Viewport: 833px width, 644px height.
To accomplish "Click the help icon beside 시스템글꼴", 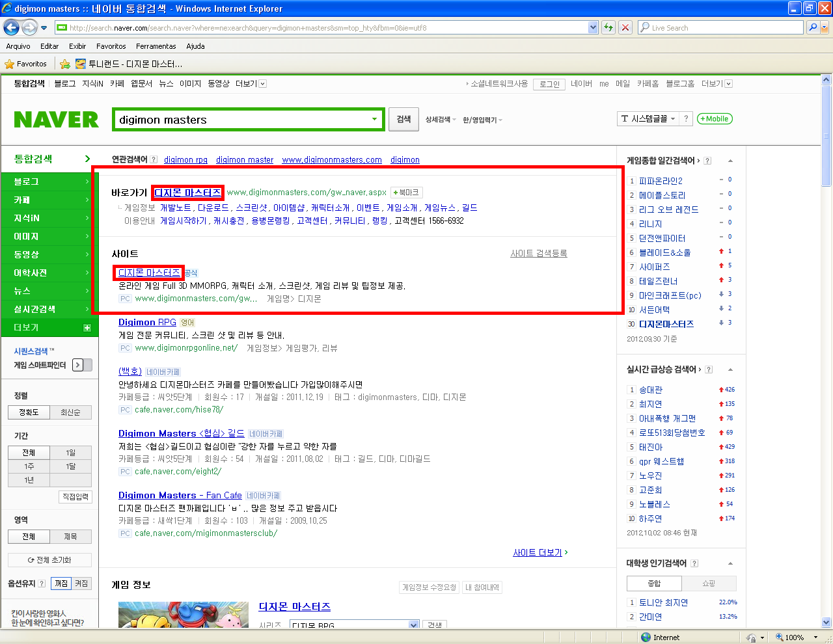I will [685, 118].
